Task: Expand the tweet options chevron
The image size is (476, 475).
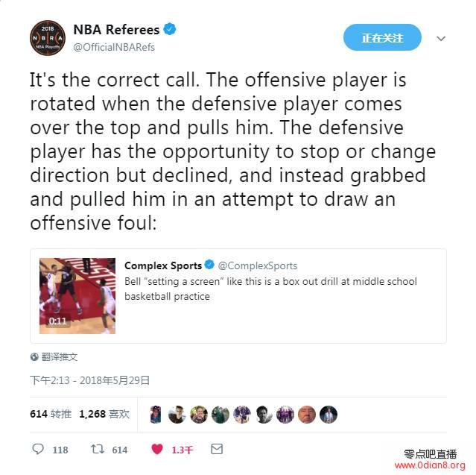Action: click(441, 38)
